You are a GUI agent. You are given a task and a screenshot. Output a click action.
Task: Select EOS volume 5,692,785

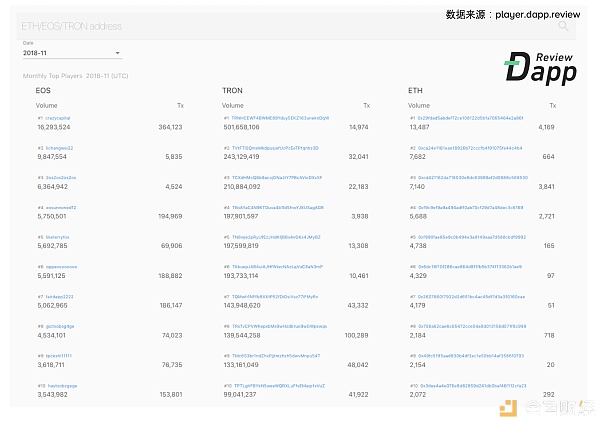(52, 246)
